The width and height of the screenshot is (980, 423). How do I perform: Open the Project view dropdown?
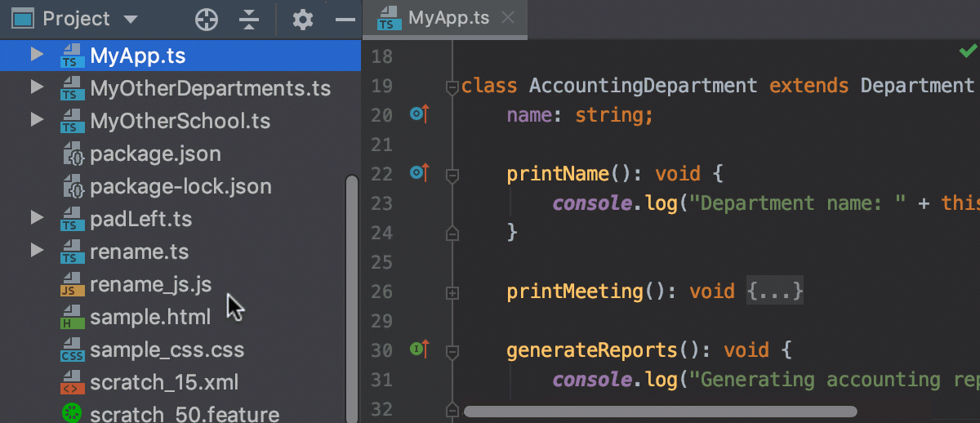click(x=131, y=20)
